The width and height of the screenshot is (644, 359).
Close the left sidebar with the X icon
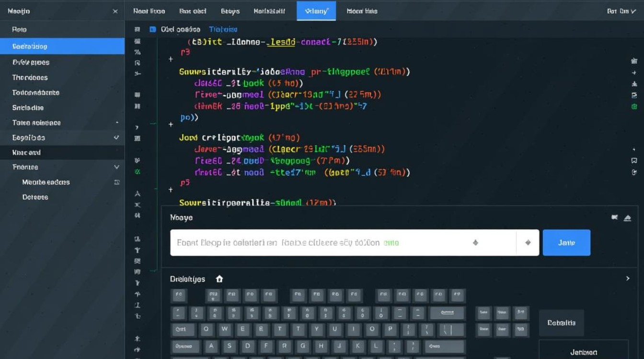[115, 11]
